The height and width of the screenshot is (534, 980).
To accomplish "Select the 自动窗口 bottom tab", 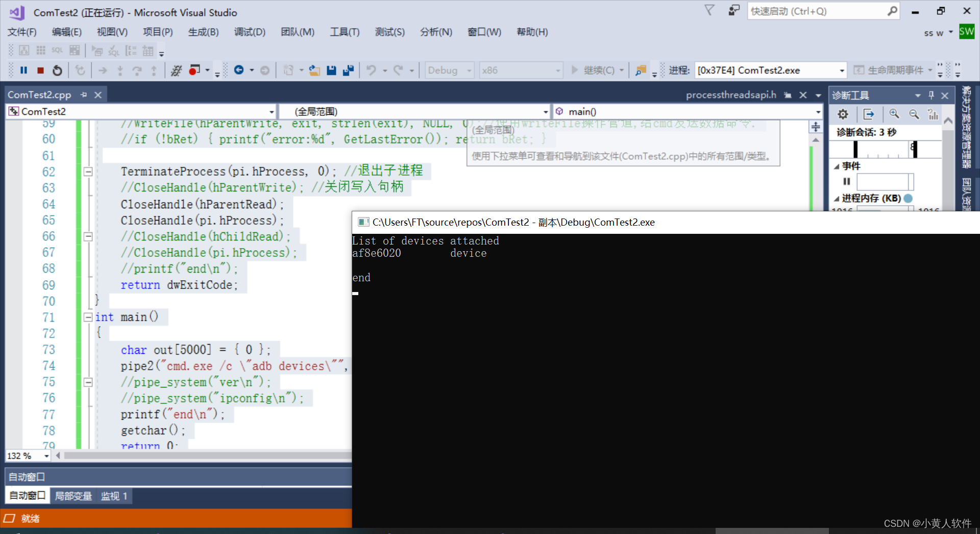I will point(28,496).
